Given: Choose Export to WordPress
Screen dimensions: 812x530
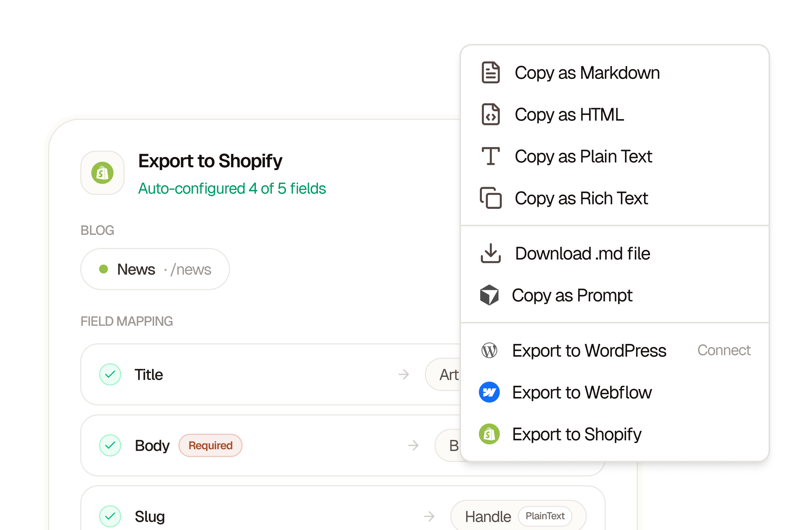Looking at the screenshot, I should click(589, 351).
